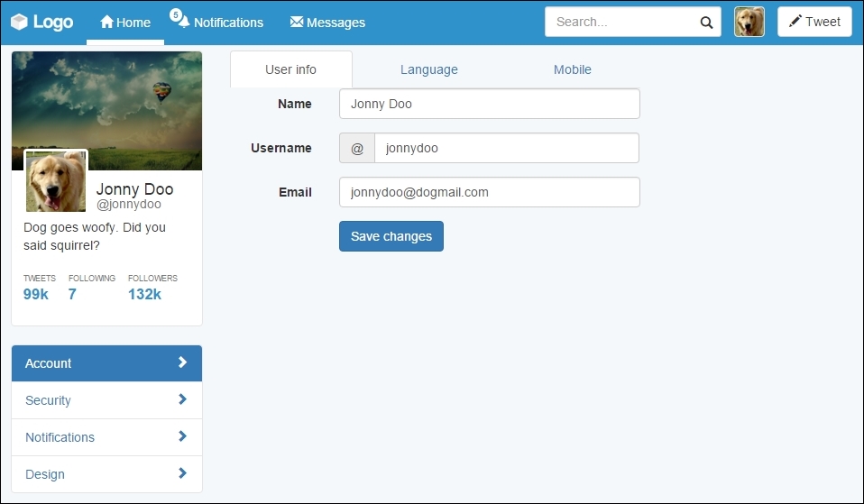The width and height of the screenshot is (864, 504).
Task: Click the navbar dog avatar thumbnail
Action: pyautogui.click(x=749, y=22)
